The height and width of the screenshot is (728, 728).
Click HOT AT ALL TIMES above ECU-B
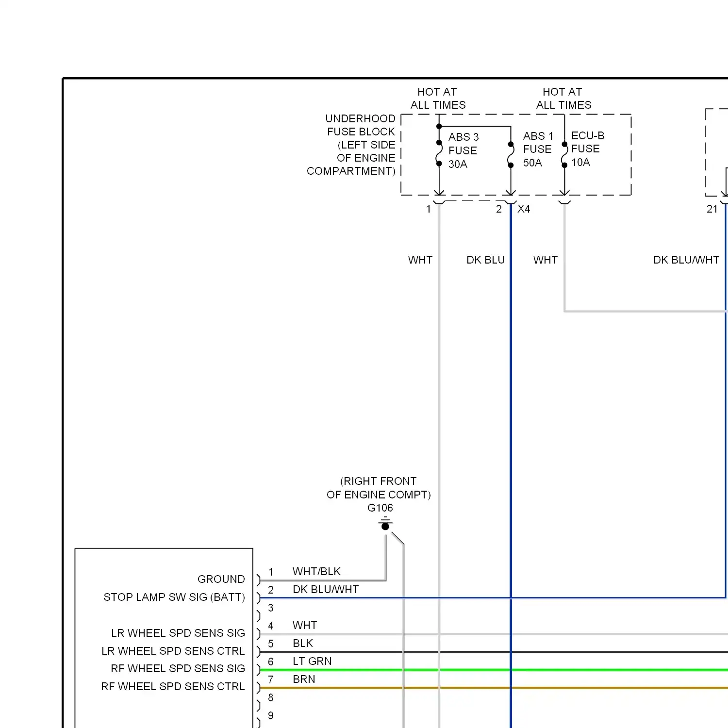(x=563, y=99)
